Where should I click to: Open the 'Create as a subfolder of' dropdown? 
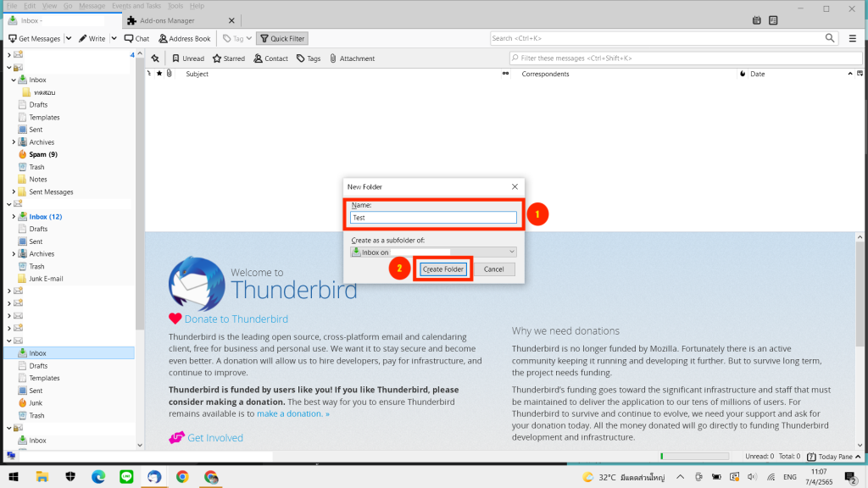click(x=433, y=252)
